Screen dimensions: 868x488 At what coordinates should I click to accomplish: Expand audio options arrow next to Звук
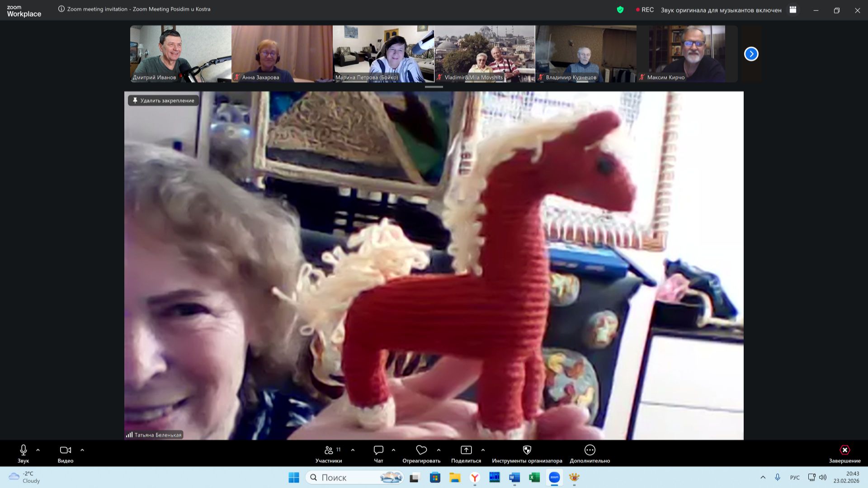[x=38, y=450]
